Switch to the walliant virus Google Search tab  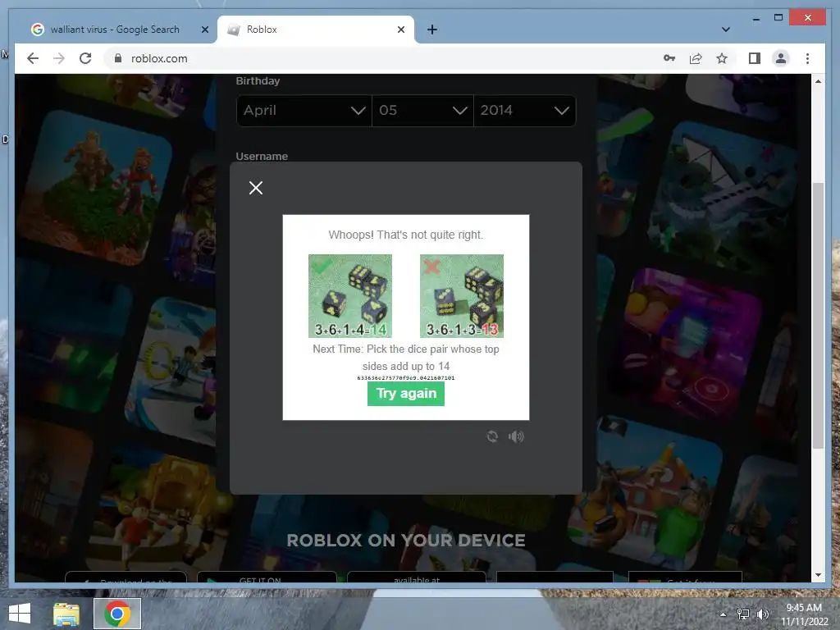tap(115, 30)
